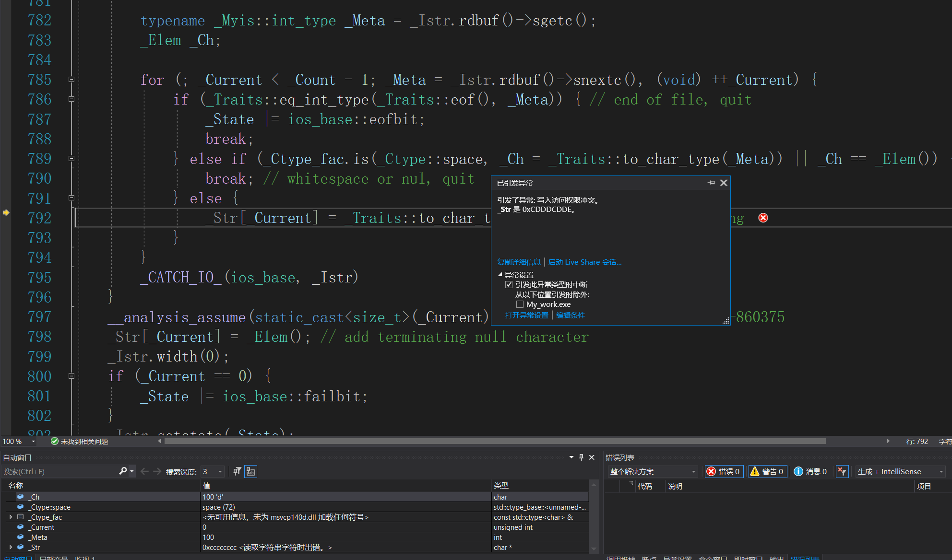Expand the _Str variable row
The height and width of the screenshot is (560, 952).
pos(11,547)
